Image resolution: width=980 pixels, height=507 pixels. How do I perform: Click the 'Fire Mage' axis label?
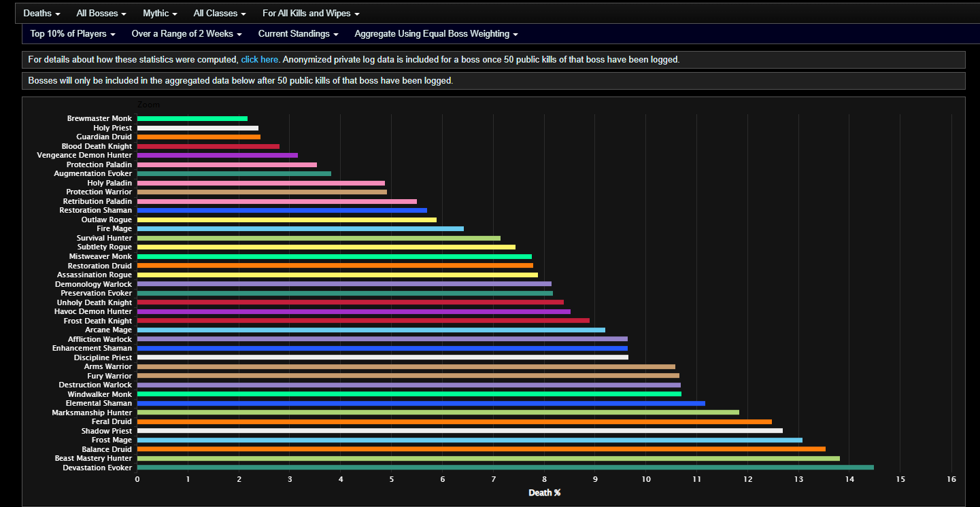pyautogui.click(x=114, y=229)
